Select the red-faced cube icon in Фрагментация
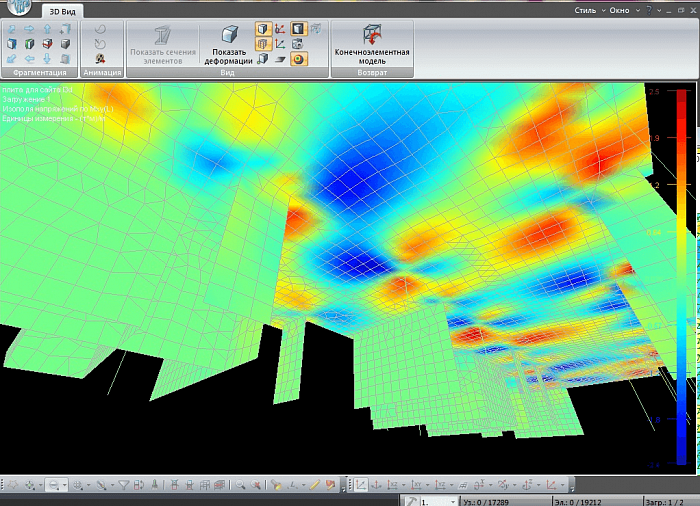Screen dimensions: 700x506 coord(46,44)
